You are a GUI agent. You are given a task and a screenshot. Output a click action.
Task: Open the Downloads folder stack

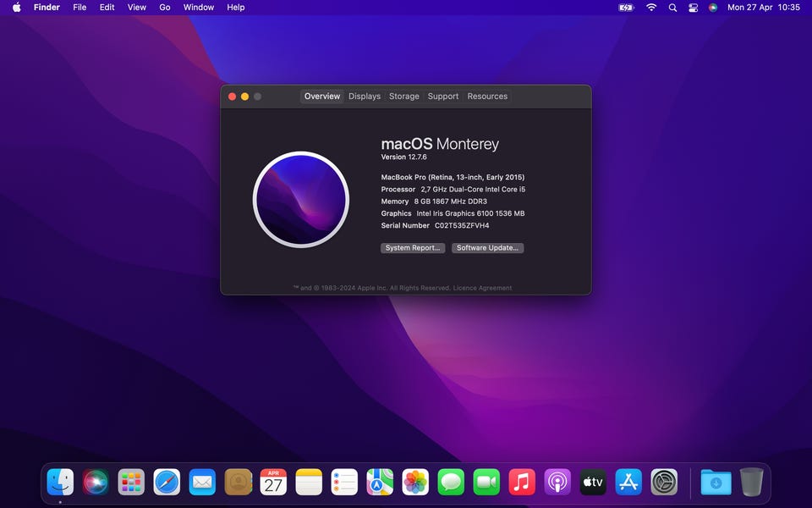tap(716, 482)
